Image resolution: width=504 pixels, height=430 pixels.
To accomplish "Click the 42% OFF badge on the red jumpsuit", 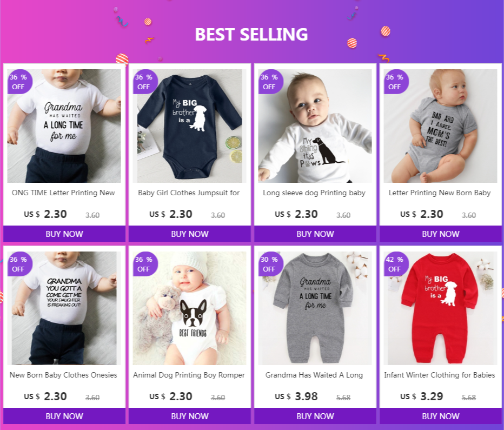I will click(395, 264).
